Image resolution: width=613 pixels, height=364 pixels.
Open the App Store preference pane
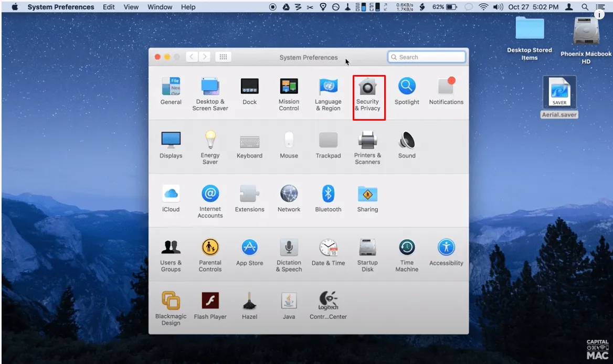[x=249, y=252]
